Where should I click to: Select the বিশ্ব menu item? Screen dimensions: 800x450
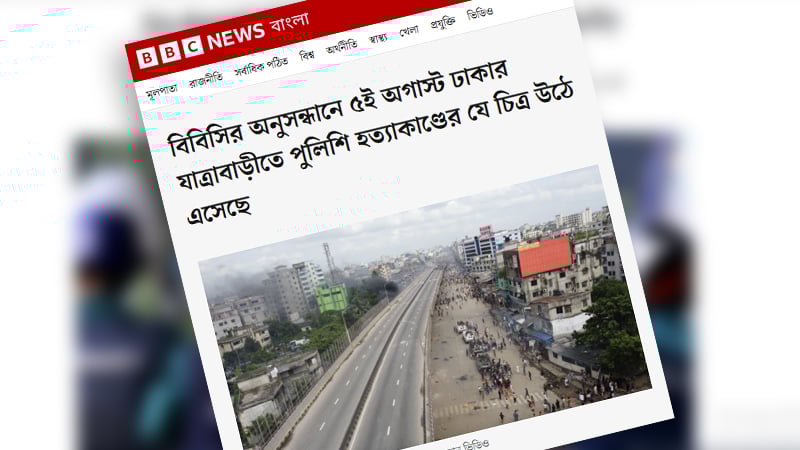coord(307,55)
